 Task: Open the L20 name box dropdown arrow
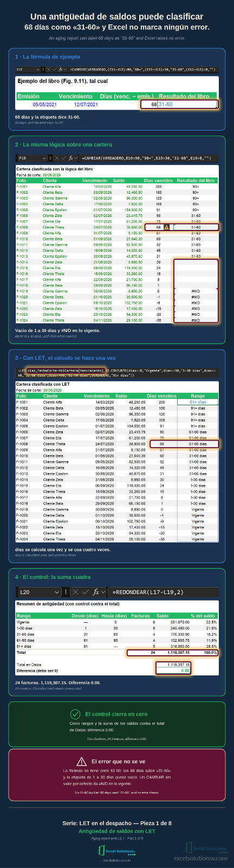tap(56, 592)
